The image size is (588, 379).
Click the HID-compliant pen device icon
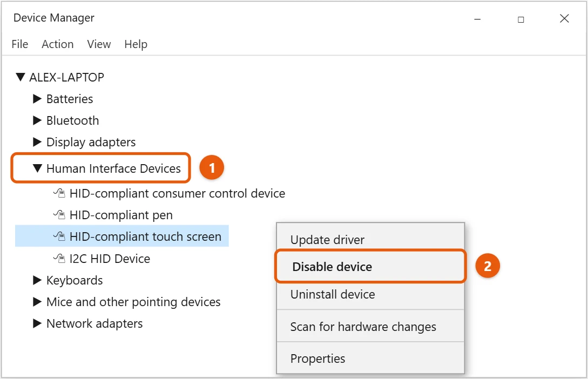(x=59, y=215)
